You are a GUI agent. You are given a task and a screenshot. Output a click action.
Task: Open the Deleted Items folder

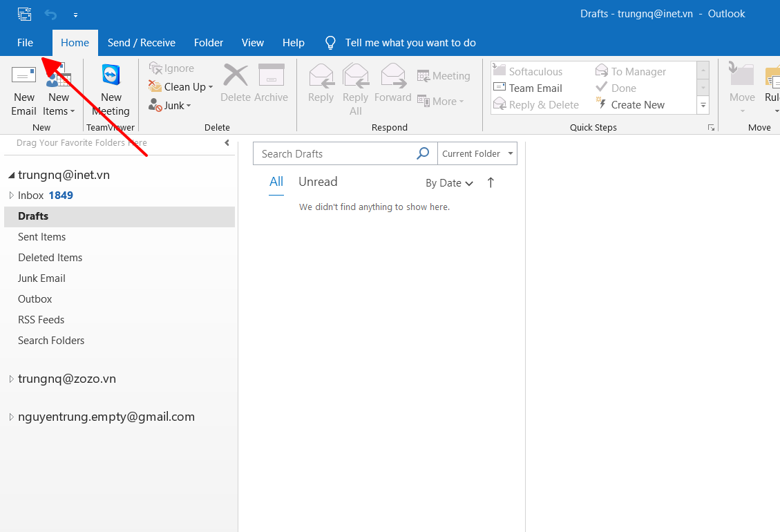50,258
